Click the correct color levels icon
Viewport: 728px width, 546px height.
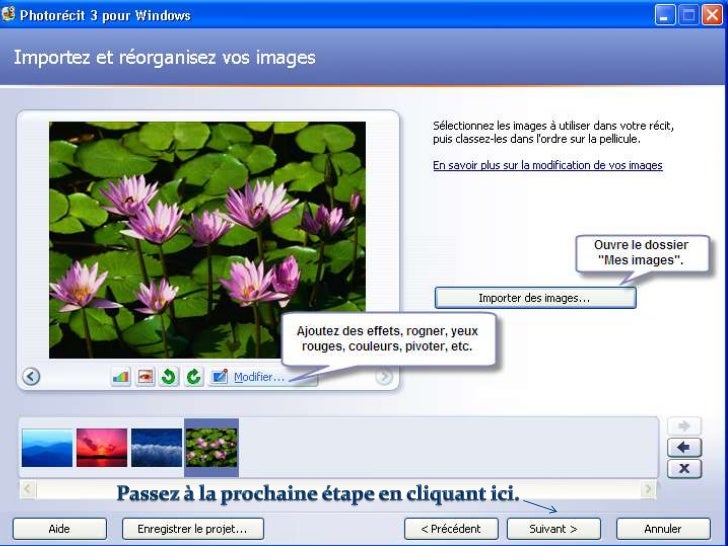pyautogui.click(x=121, y=377)
